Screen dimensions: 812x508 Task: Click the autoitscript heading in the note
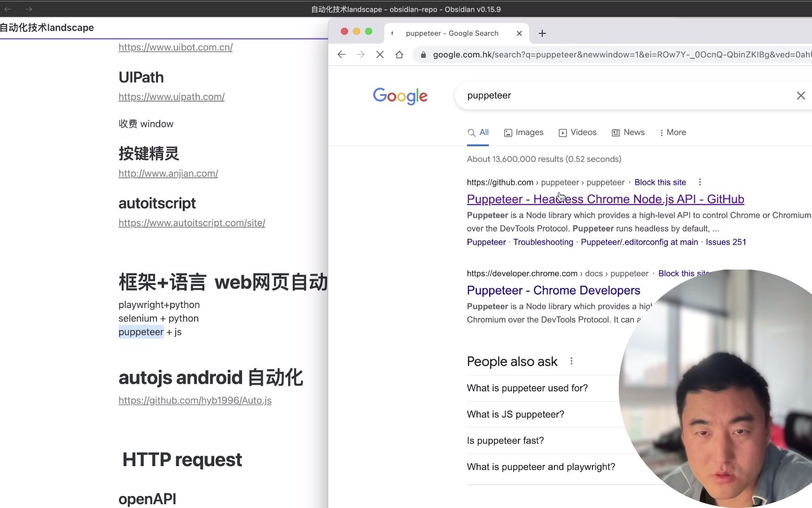tap(157, 203)
